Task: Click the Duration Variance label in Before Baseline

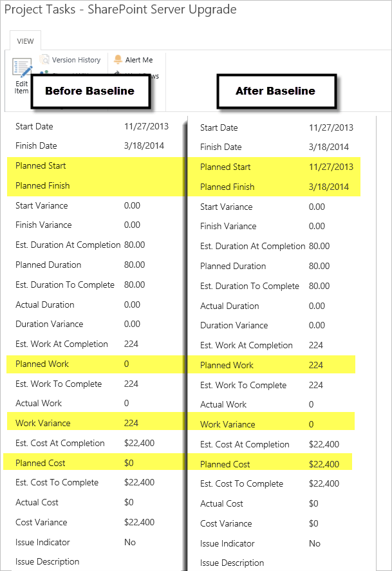Action: [x=49, y=324]
